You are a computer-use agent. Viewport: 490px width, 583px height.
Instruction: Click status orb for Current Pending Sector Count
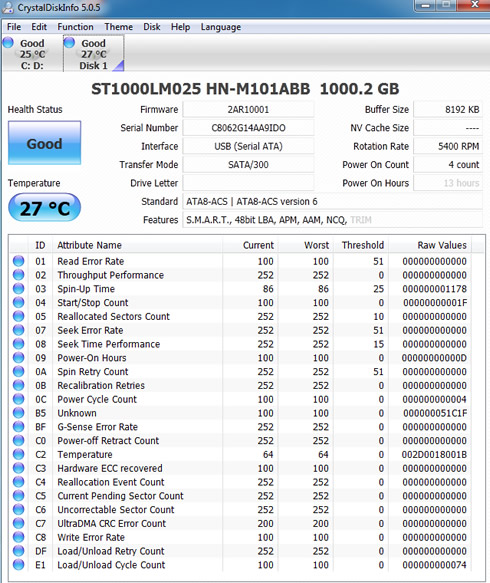coord(18,495)
